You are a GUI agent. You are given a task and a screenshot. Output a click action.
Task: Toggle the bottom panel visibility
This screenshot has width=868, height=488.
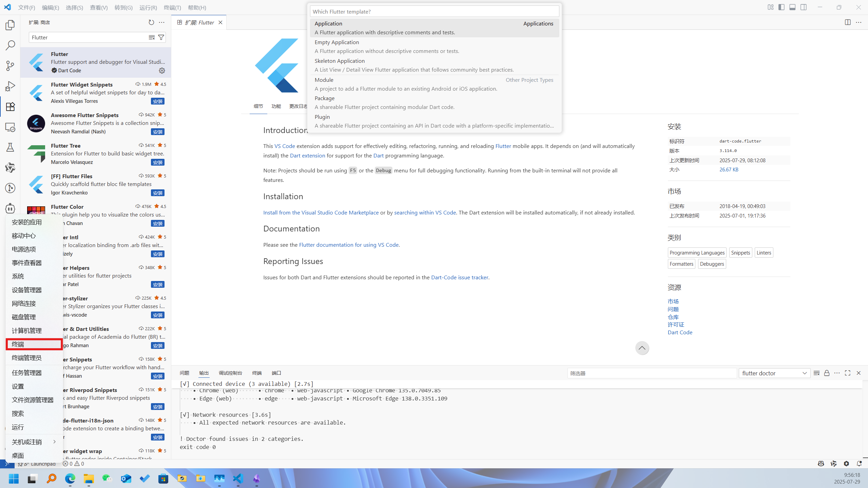coord(792,7)
